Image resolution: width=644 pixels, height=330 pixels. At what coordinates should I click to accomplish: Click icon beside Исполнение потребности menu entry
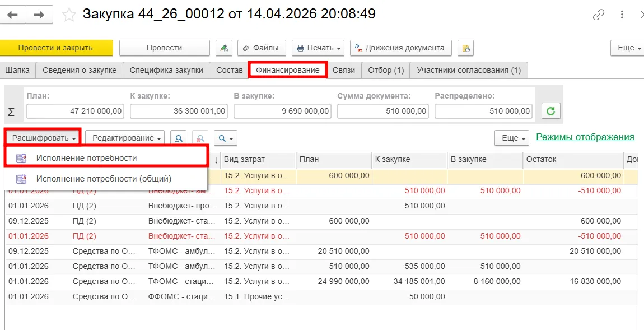(x=21, y=158)
